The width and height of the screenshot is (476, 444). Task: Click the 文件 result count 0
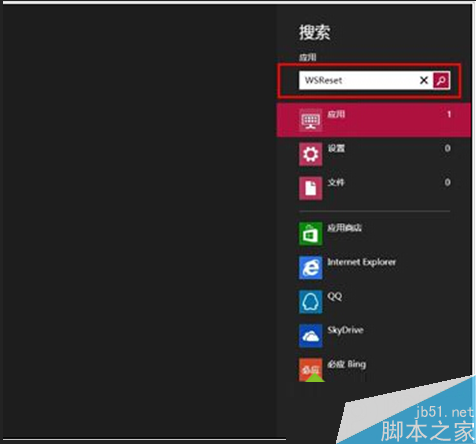click(x=447, y=182)
